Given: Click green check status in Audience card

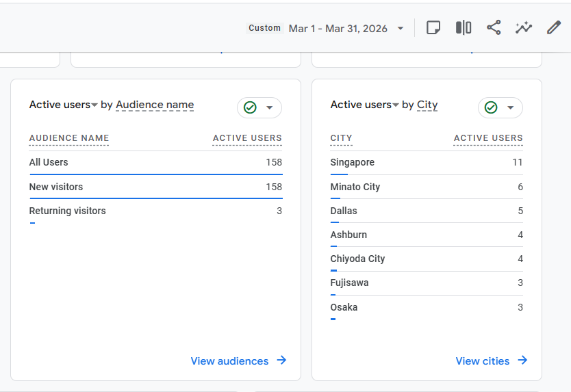Looking at the screenshot, I should point(251,108).
